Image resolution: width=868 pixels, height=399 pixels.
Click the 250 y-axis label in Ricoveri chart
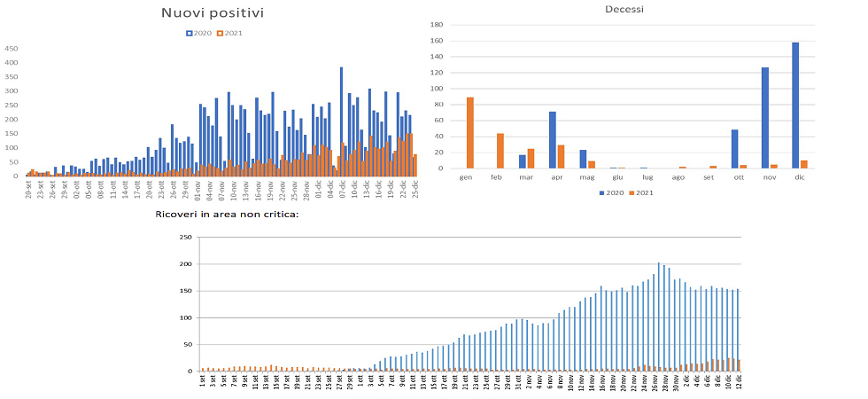184,238
